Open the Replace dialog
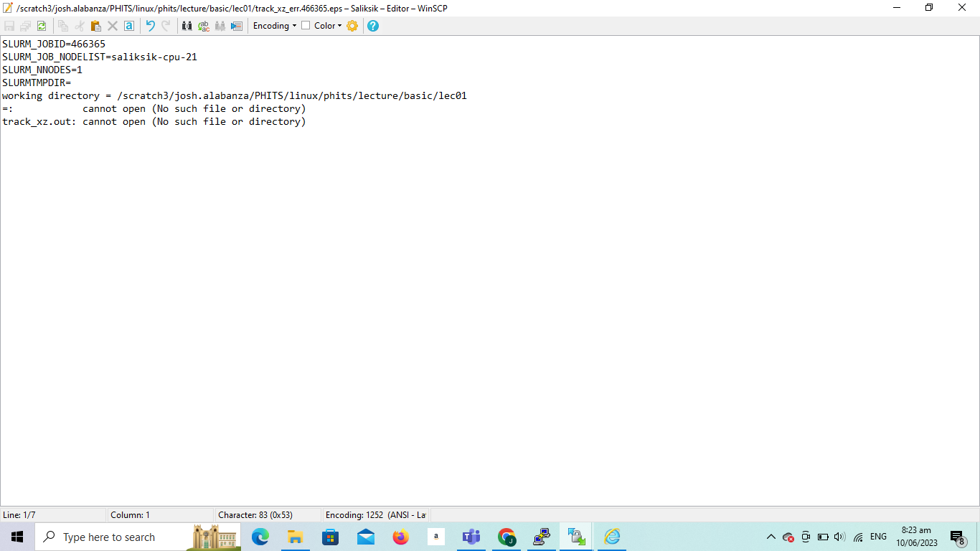Viewport: 980px width, 551px height. 203,25
